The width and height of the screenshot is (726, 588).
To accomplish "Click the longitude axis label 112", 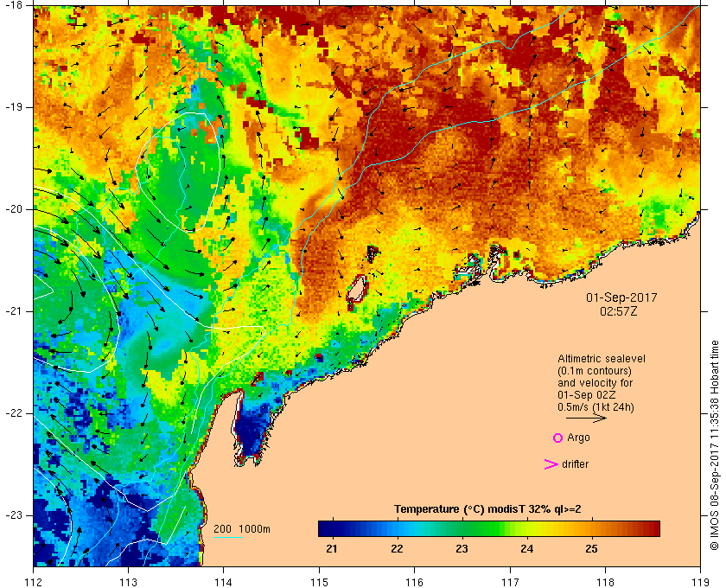I will [34, 581].
